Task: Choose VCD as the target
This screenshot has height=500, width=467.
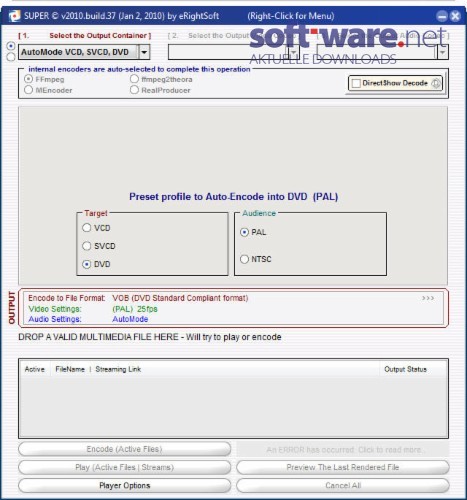Action: tap(87, 228)
